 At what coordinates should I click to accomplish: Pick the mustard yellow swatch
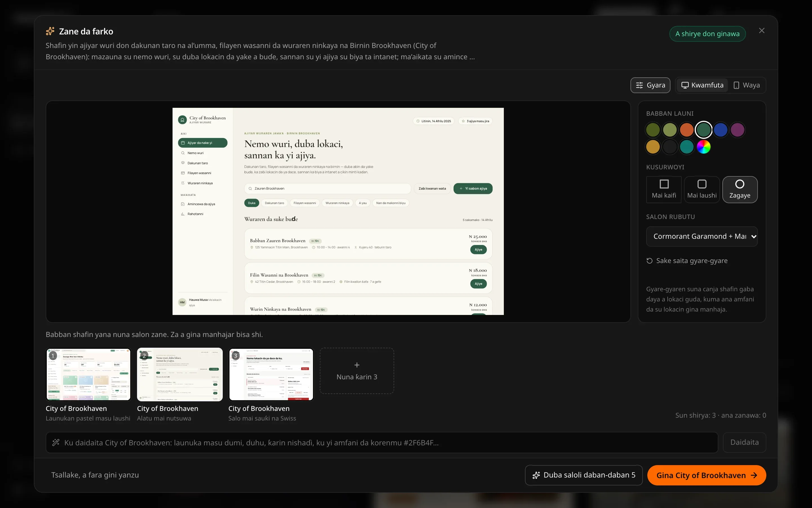point(653,147)
